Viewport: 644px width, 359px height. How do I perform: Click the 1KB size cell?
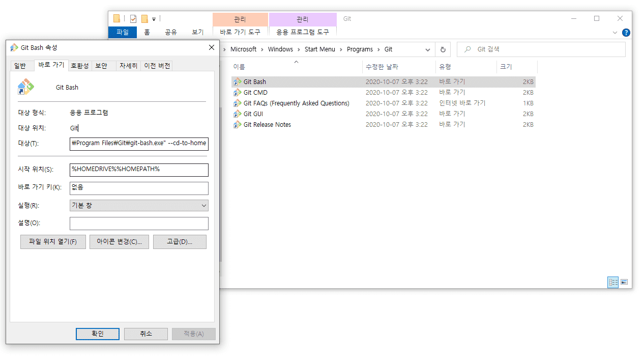(528, 103)
